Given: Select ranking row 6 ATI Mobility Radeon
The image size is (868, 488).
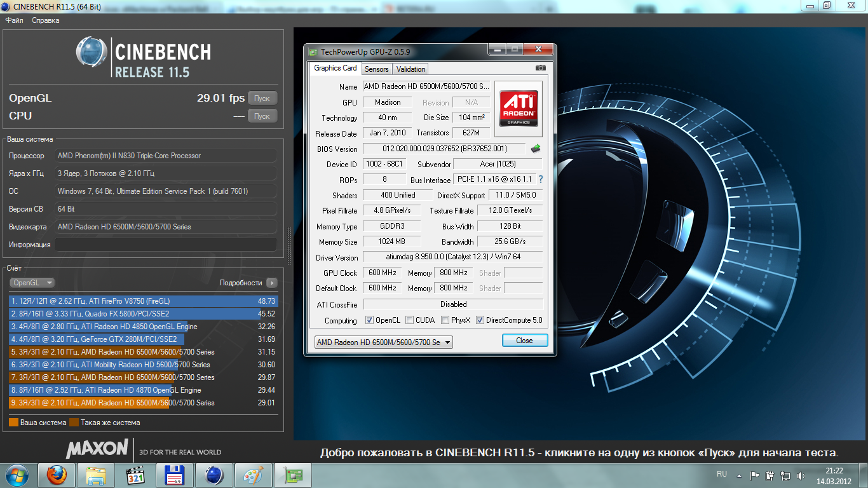Looking at the screenshot, I should pyautogui.click(x=144, y=365).
